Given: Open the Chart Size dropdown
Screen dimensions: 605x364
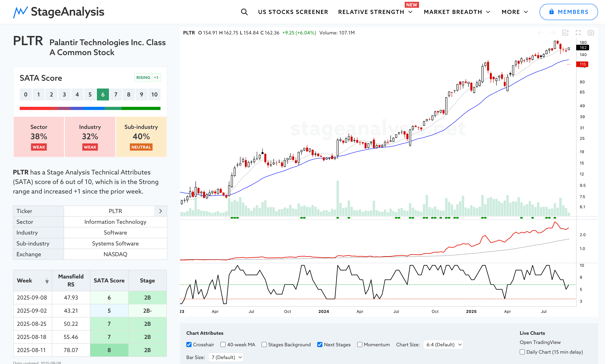Looking at the screenshot, I should click(x=443, y=344).
